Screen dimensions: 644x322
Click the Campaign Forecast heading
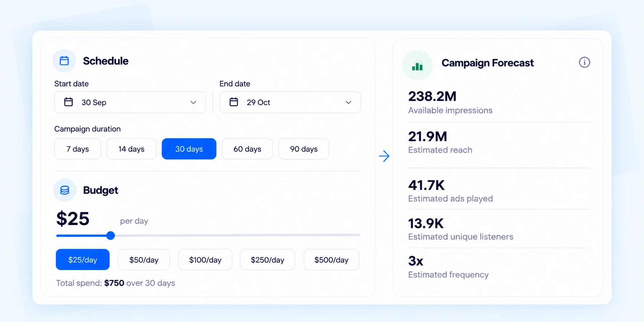pyautogui.click(x=488, y=63)
